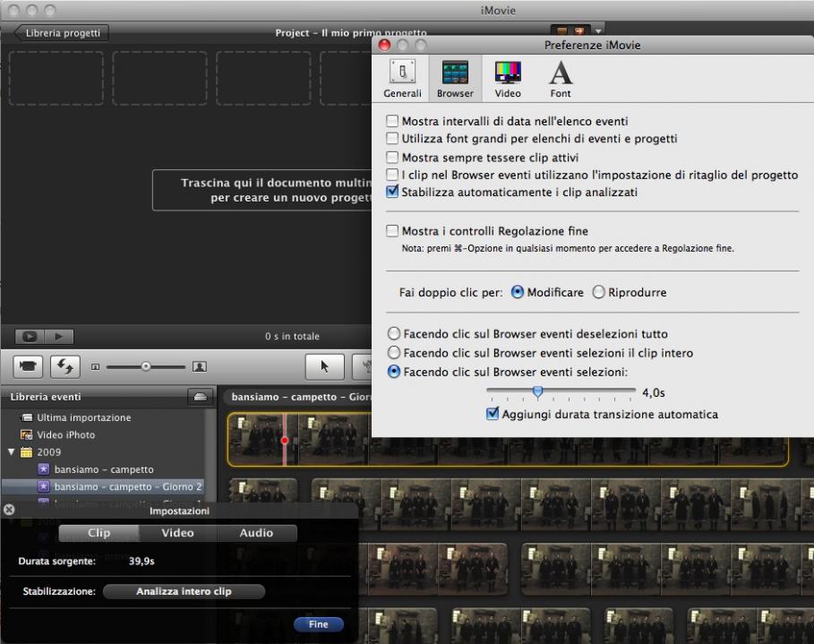Click the hard disk icon in Libreria eventi
The height and width of the screenshot is (644, 814).
coord(200,397)
